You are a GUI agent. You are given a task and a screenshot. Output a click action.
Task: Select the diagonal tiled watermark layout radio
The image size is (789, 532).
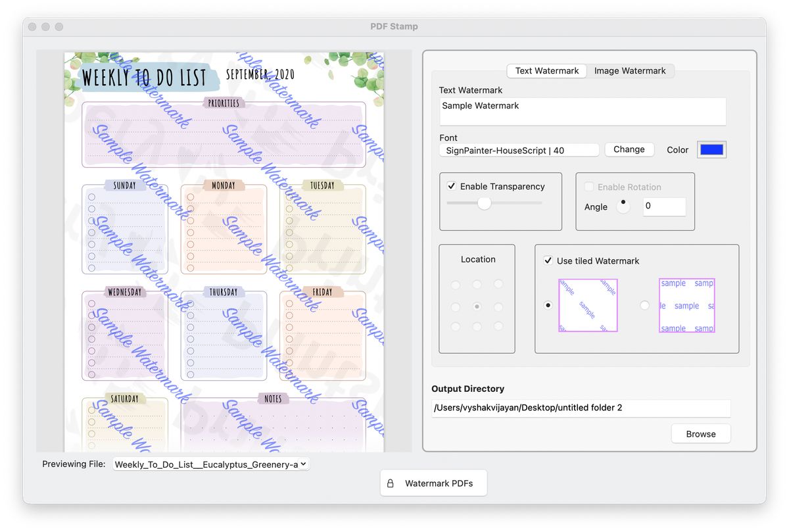pos(548,305)
